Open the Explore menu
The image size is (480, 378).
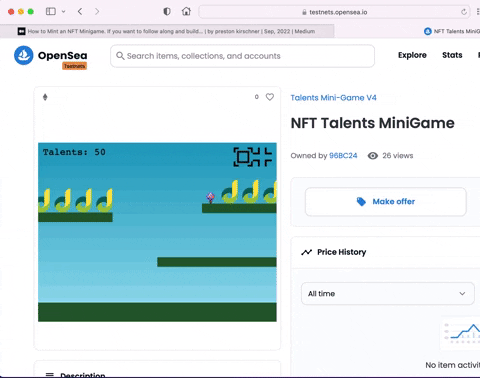412,55
